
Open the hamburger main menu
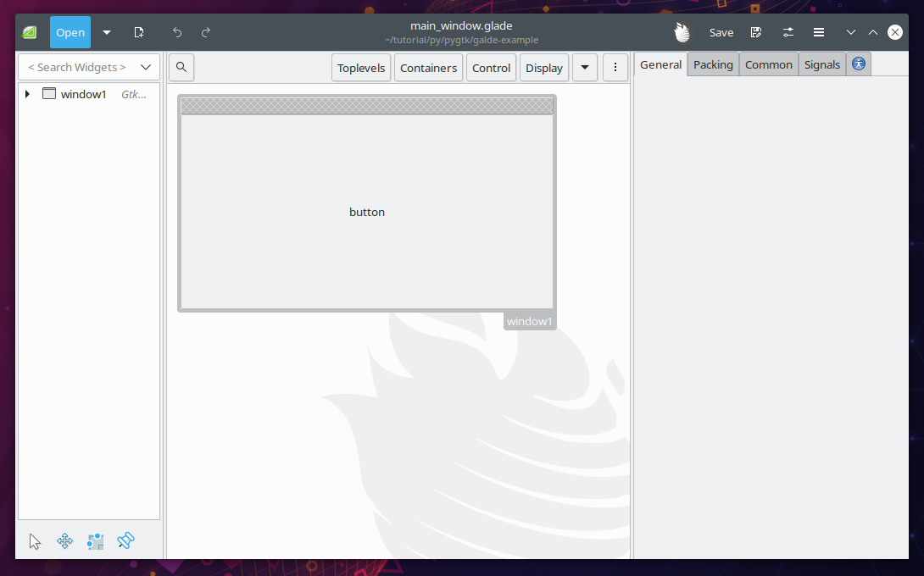tap(819, 32)
